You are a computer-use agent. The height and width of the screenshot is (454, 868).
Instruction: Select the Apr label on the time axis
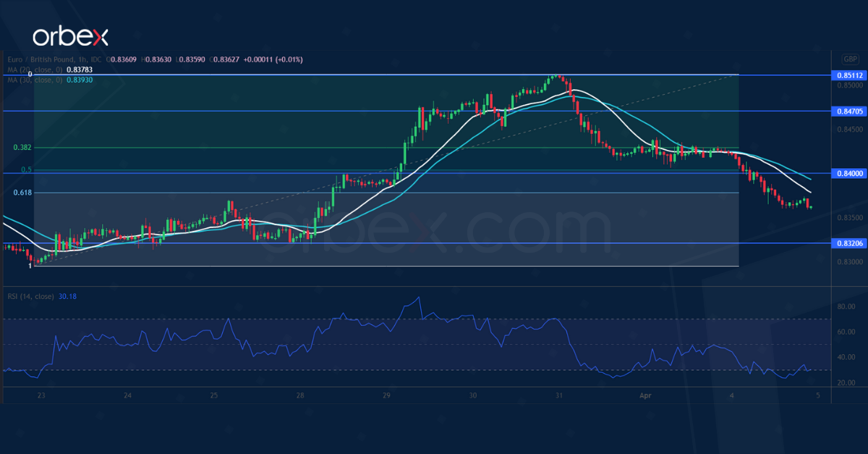pyautogui.click(x=644, y=396)
